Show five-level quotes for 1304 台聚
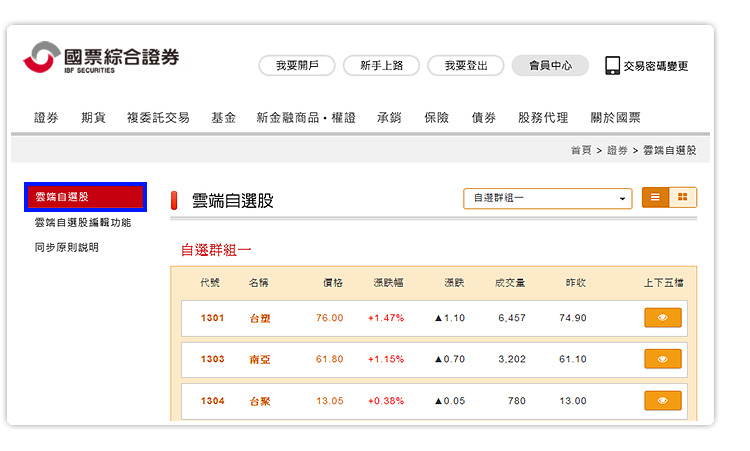Viewport: 750px width, 451px height. click(x=662, y=400)
